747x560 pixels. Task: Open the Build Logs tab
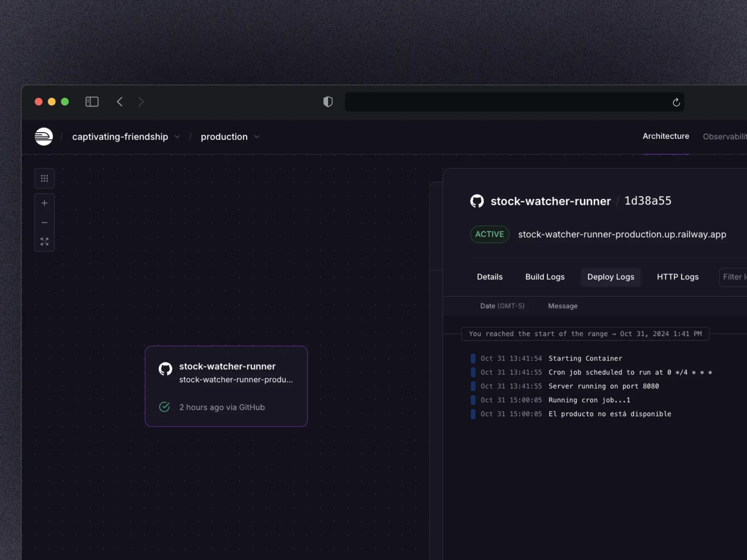(545, 277)
